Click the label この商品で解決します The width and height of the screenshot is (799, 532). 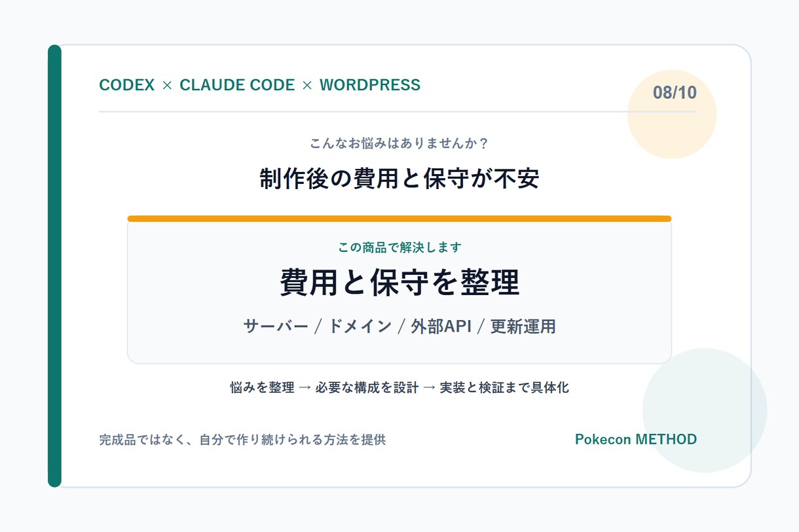(x=399, y=247)
